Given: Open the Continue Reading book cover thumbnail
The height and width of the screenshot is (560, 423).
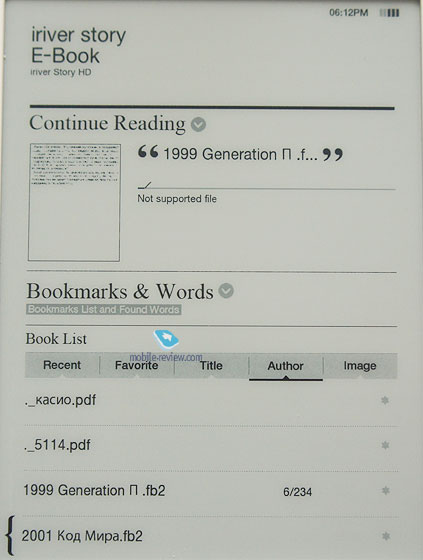Looking at the screenshot, I should point(74,202).
